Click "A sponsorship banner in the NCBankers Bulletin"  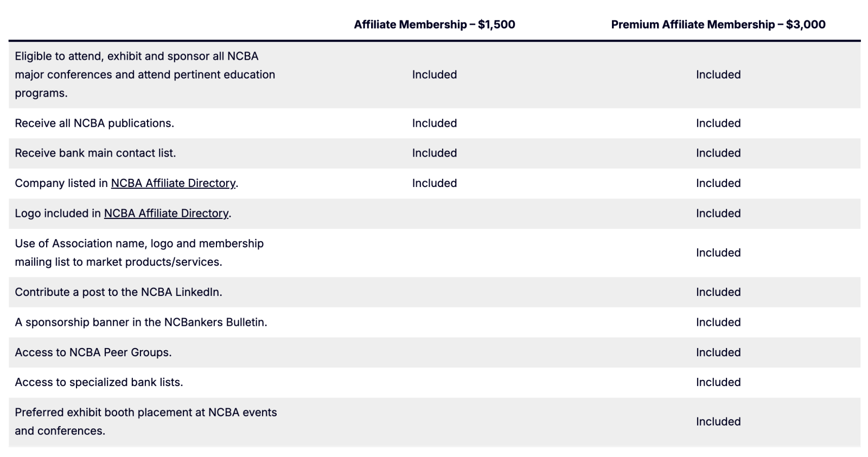(x=141, y=323)
